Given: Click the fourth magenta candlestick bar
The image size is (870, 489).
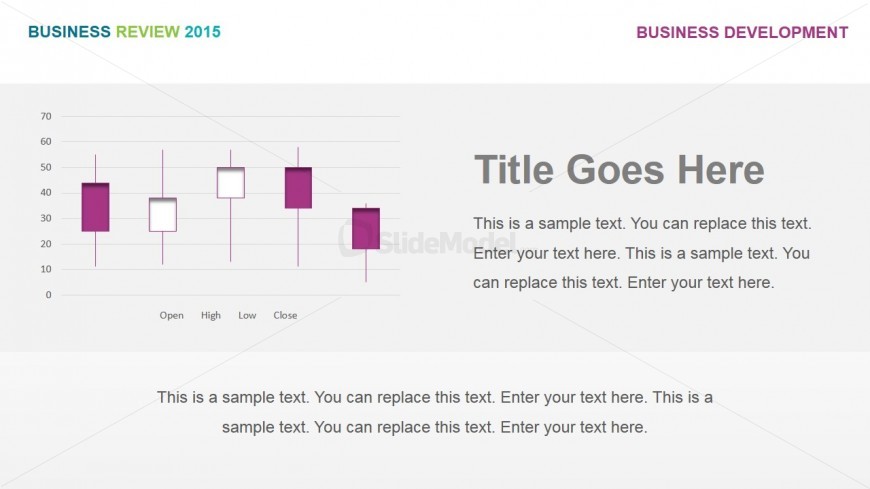Looking at the screenshot, I should (x=298, y=188).
